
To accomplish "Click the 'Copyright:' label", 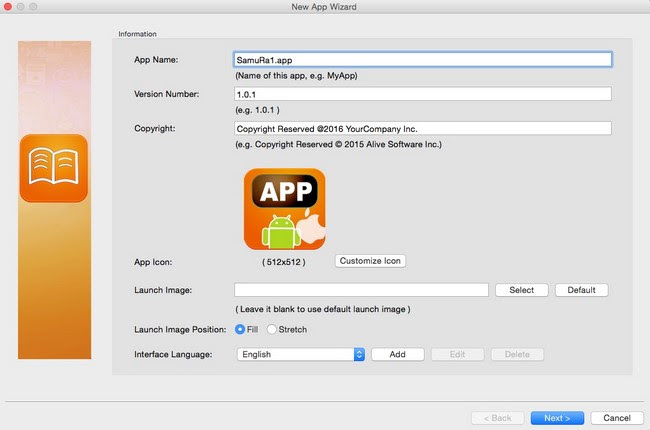I will 155,129.
